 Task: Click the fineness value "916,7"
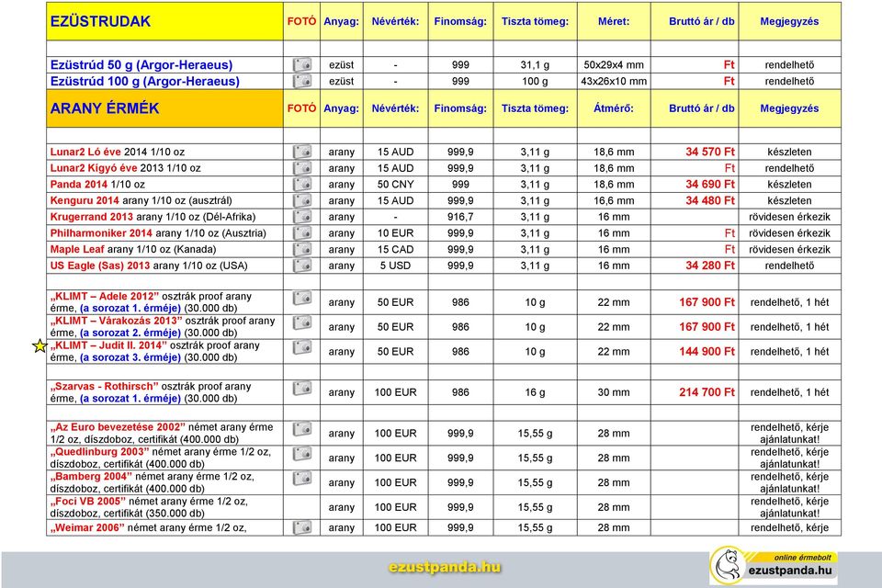(460, 217)
